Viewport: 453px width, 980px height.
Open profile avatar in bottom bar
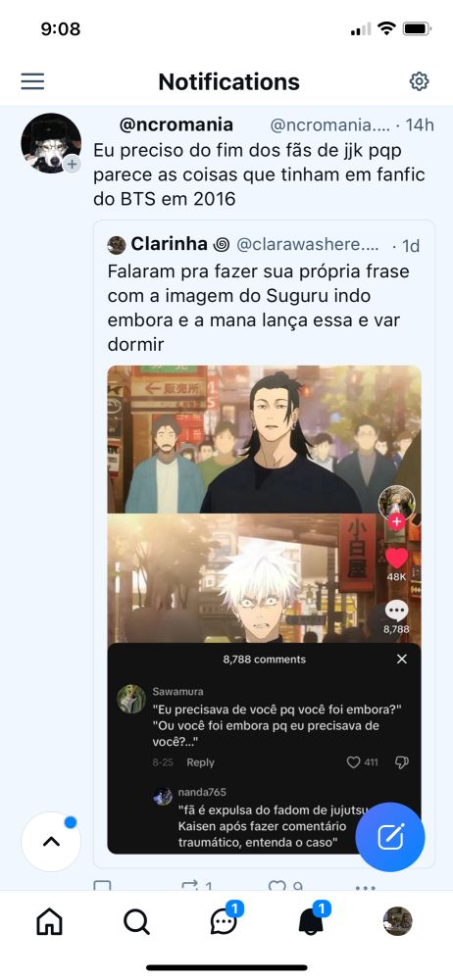point(397,921)
